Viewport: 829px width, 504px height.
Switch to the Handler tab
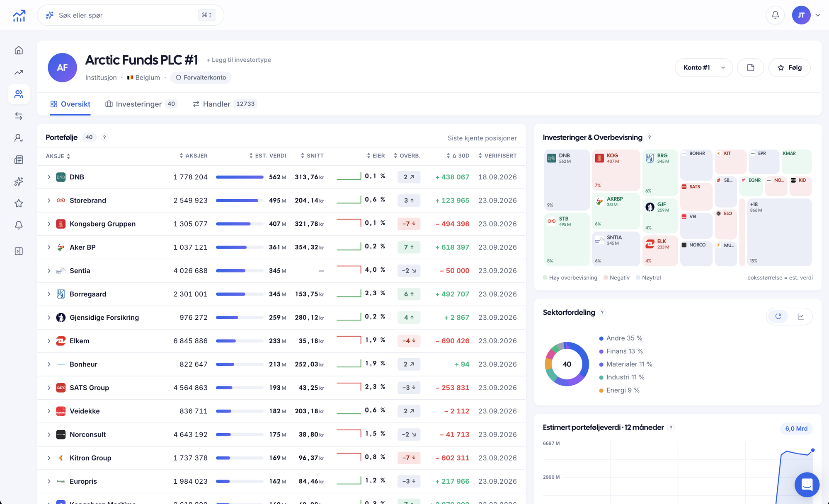tap(225, 104)
